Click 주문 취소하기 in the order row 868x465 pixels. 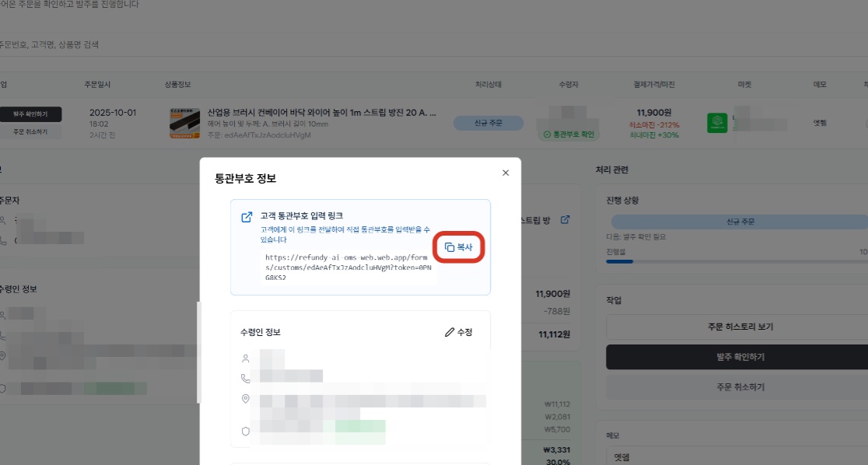(30, 131)
